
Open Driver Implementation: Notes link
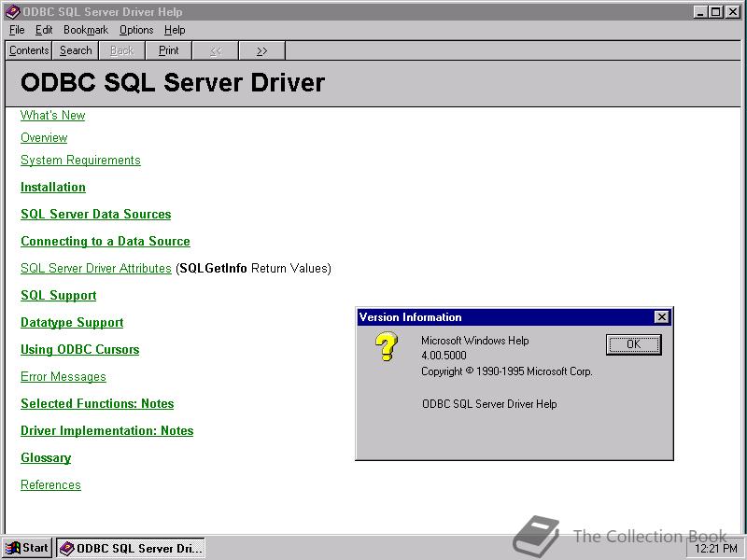[x=107, y=431]
